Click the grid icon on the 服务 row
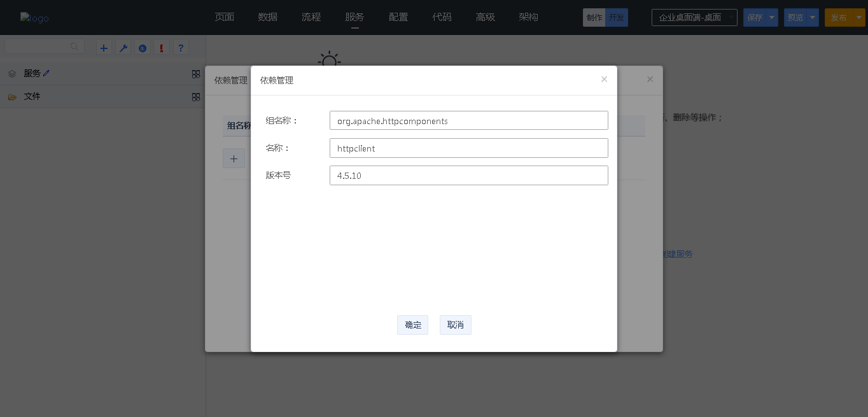The height and width of the screenshot is (417, 868). [196, 74]
